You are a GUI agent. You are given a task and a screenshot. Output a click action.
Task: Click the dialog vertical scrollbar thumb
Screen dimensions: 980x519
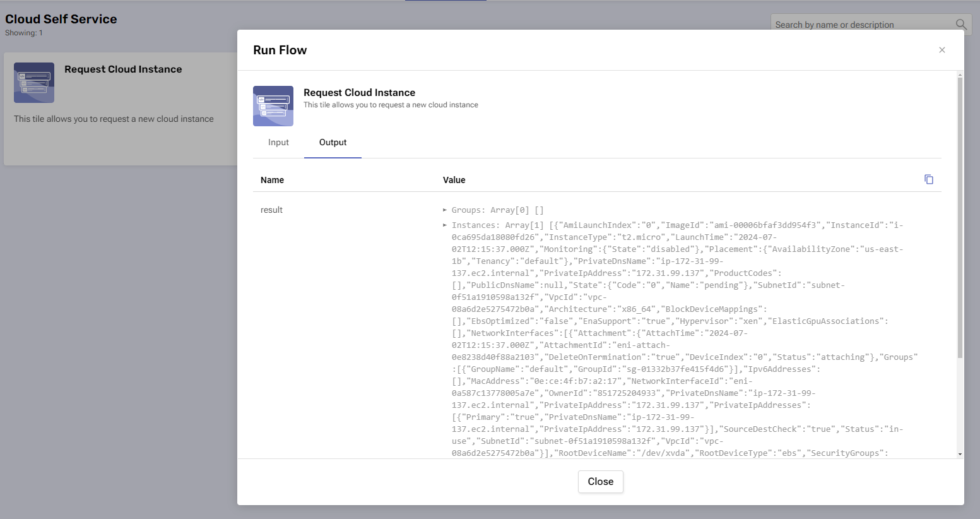coord(960,218)
